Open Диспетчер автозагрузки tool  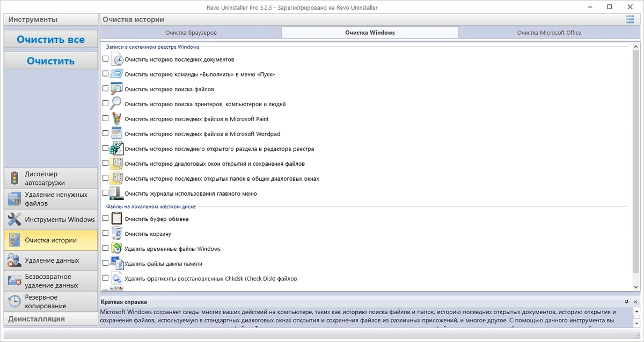[51, 179]
